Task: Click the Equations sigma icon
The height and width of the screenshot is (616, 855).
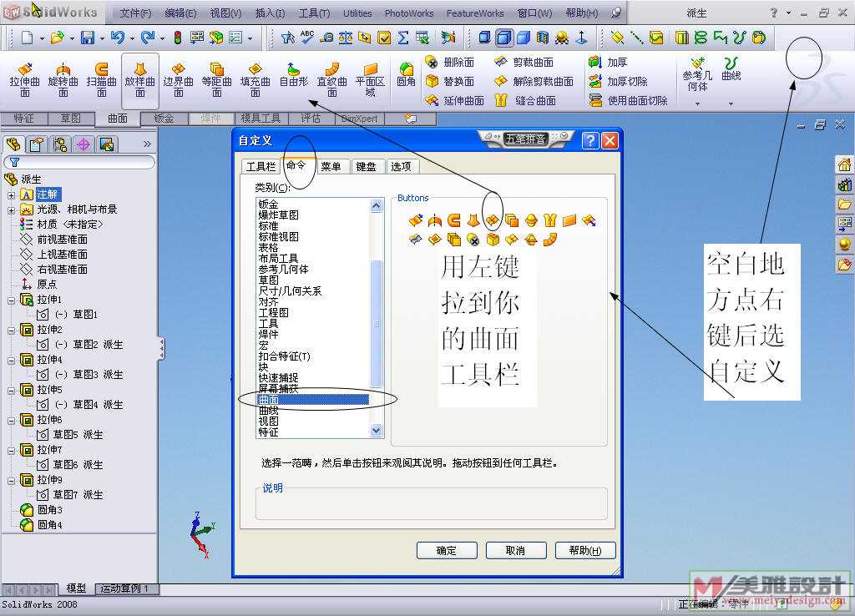Action: pyautogui.click(x=403, y=37)
